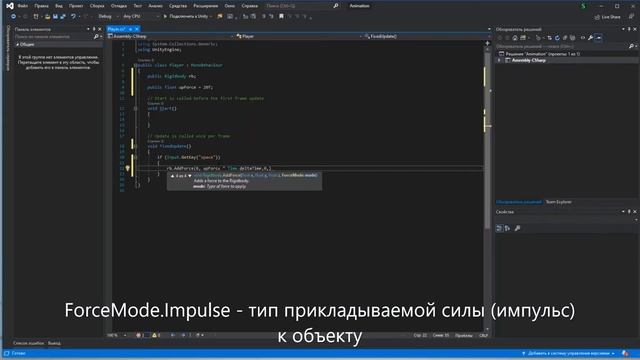Click the bookmark toolbar icon
The width and height of the screenshot is (640, 360).
281,16
